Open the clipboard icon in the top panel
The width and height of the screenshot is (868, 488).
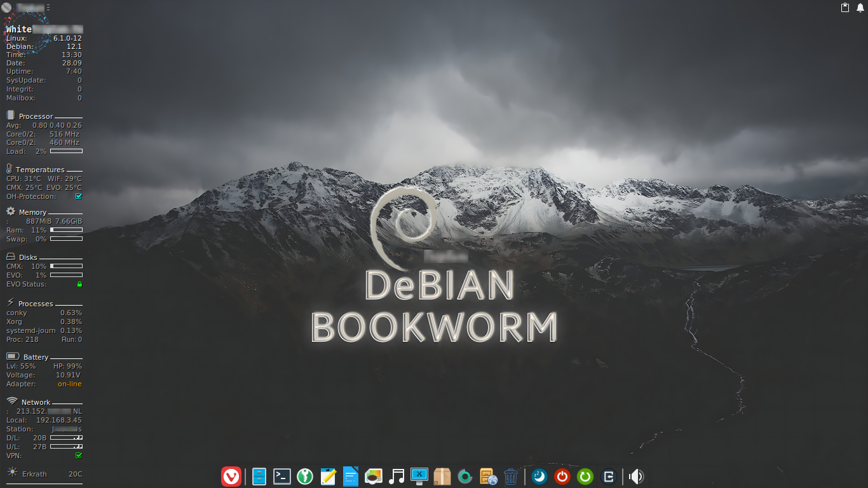click(x=845, y=8)
